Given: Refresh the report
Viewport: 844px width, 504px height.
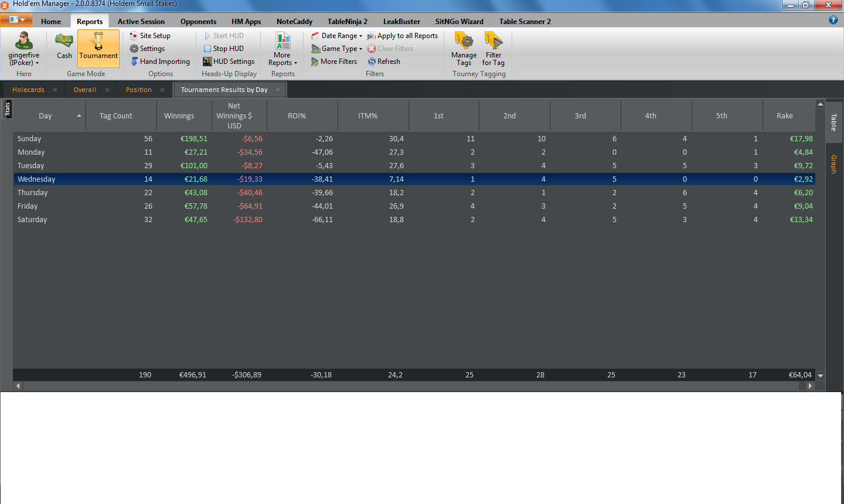Looking at the screenshot, I should pyautogui.click(x=384, y=62).
